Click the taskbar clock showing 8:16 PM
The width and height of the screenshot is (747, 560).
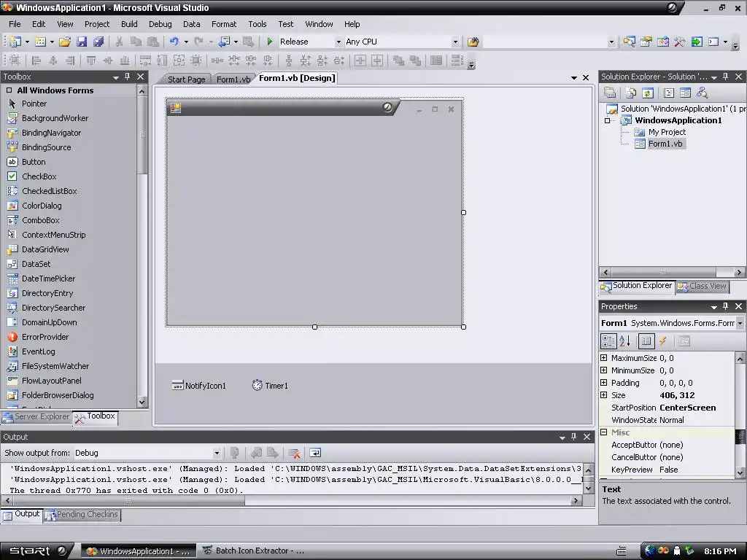pos(720,551)
